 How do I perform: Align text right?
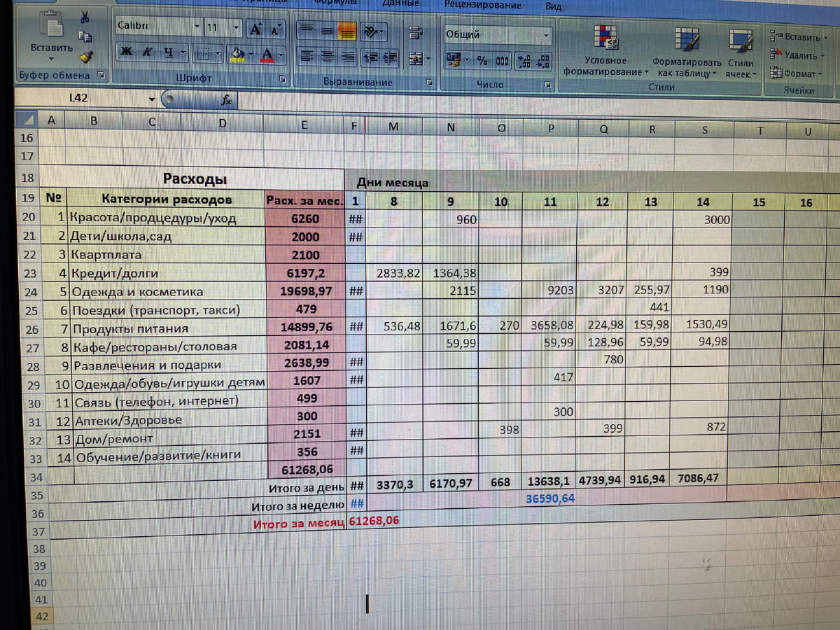tap(347, 57)
